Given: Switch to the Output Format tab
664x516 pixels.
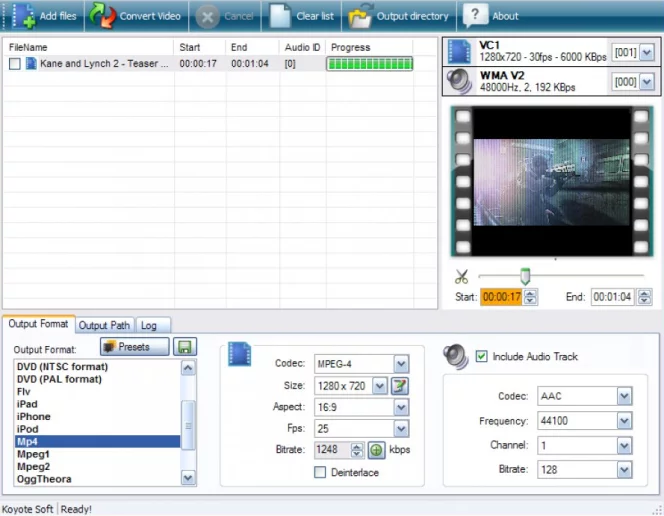Looking at the screenshot, I should [39, 324].
